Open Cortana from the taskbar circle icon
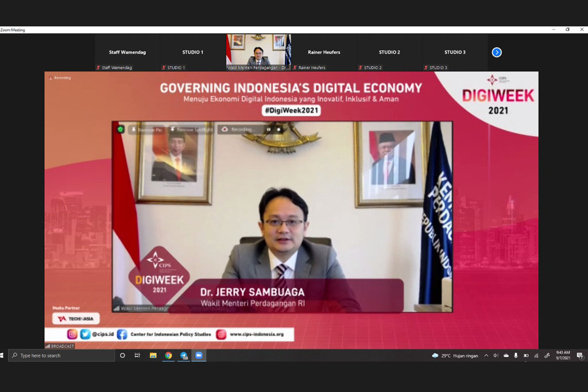The image size is (588, 392). point(122,355)
